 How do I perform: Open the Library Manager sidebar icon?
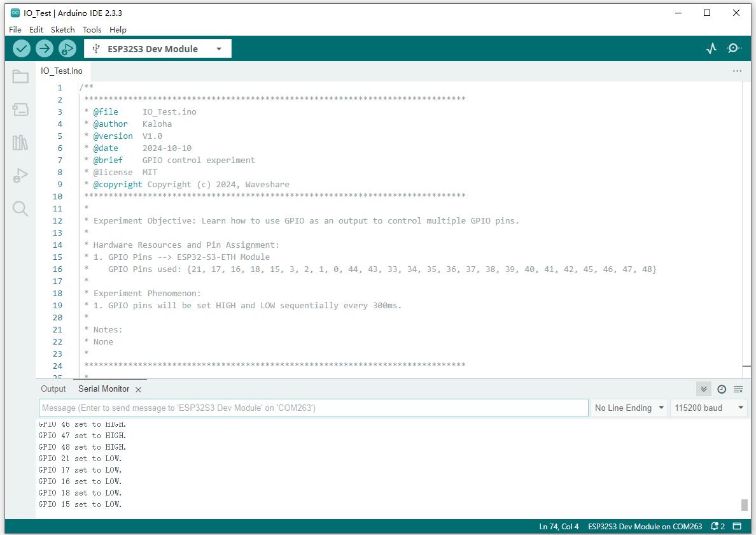(20, 142)
